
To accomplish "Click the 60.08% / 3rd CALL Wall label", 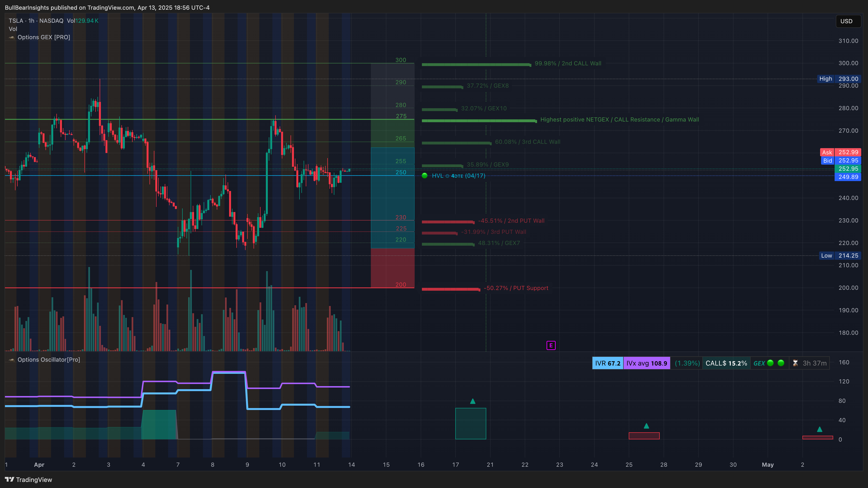I will tap(528, 142).
